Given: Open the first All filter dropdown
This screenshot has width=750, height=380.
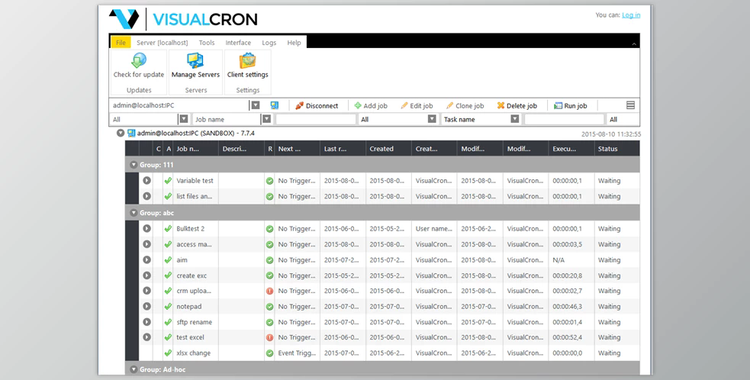Looking at the screenshot, I should point(184,119).
